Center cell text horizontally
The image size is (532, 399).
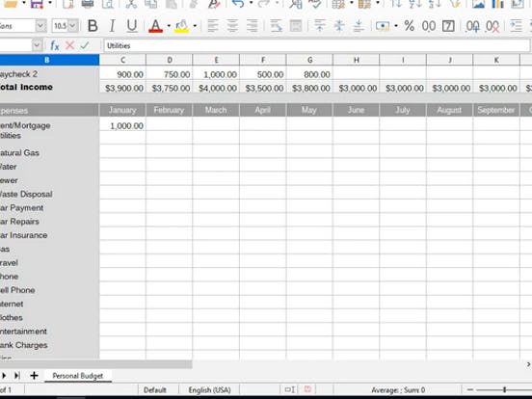pyautogui.click(x=232, y=26)
